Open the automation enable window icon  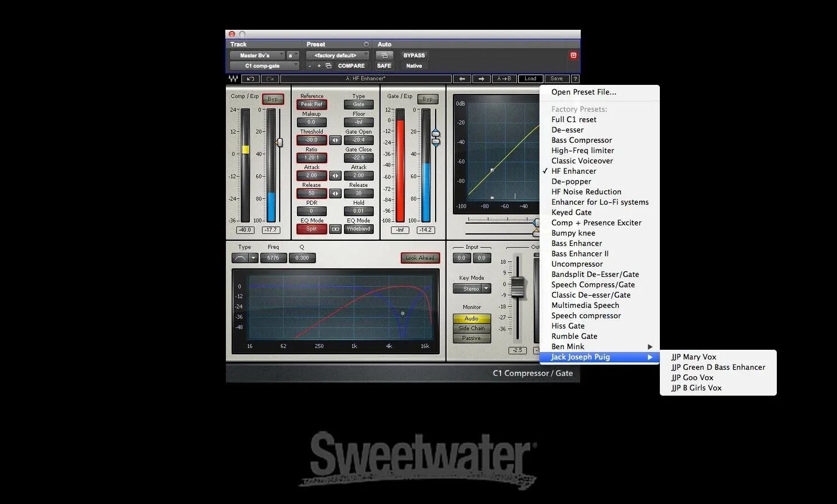coord(384,55)
